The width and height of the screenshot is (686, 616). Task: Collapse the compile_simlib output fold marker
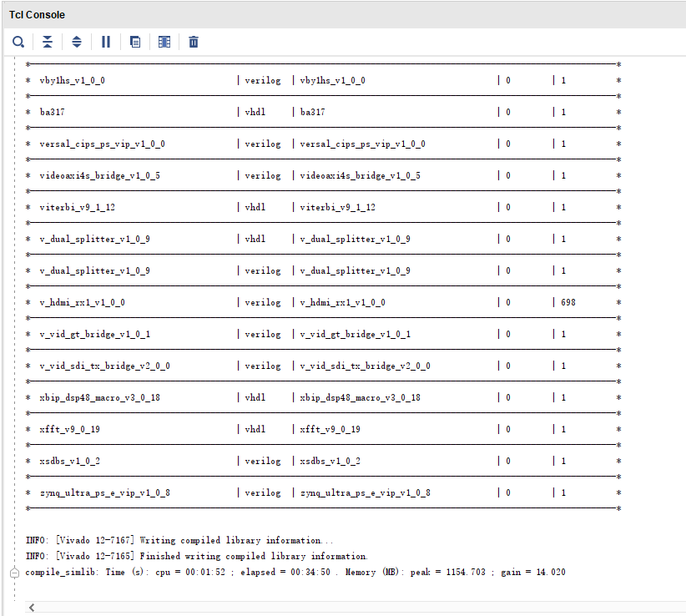coord(14,573)
